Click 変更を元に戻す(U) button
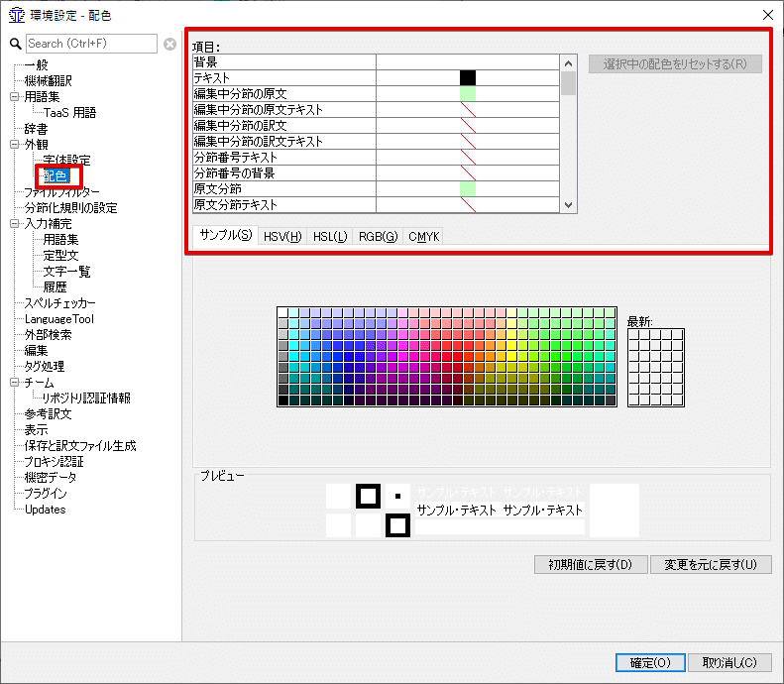Image resolution: width=784 pixels, height=684 pixels. [x=711, y=564]
